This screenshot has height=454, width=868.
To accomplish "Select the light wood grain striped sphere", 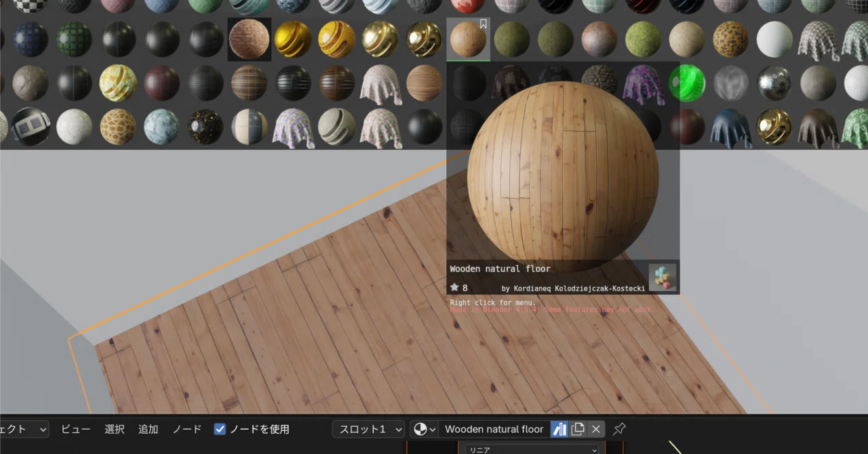I will (x=424, y=83).
